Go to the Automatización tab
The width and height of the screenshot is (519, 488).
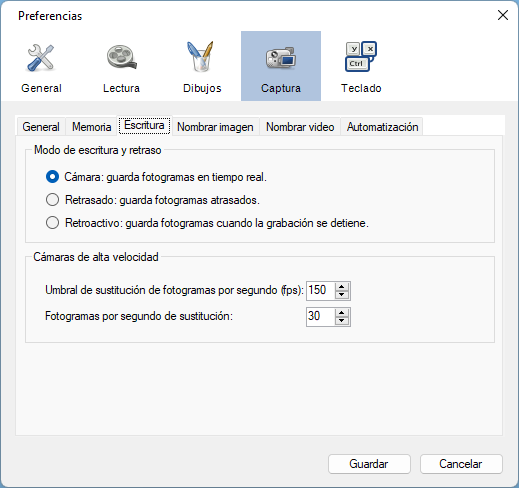point(382,127)
